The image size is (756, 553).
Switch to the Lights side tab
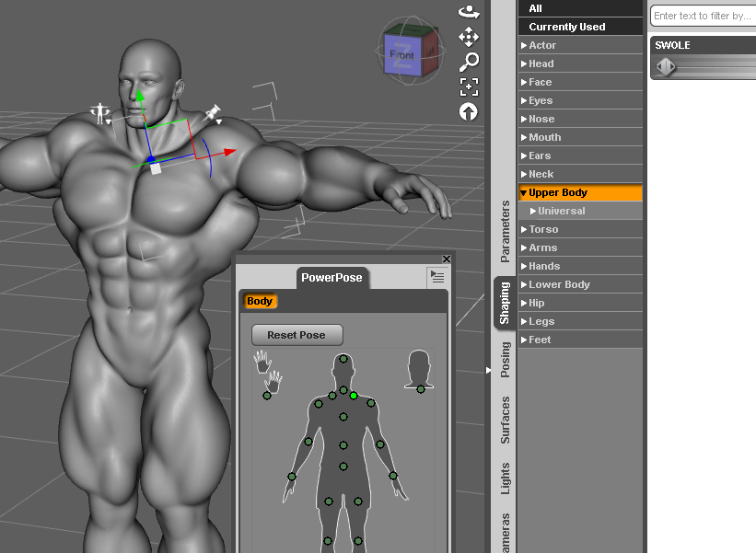click(505, 478)
